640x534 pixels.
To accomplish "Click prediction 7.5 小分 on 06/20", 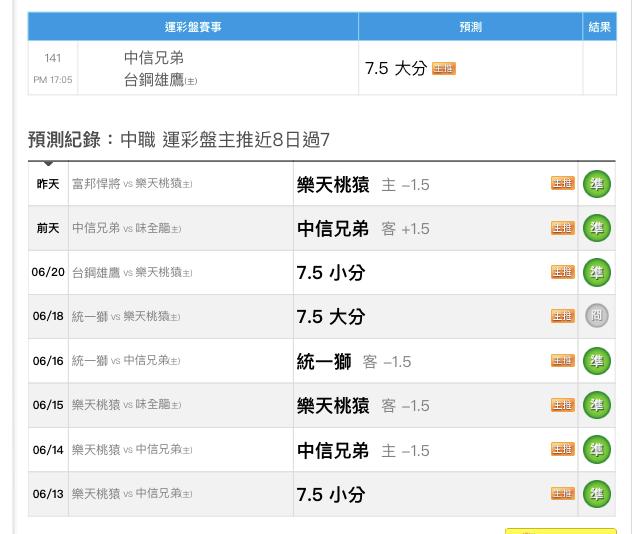I will click(331, 273).
